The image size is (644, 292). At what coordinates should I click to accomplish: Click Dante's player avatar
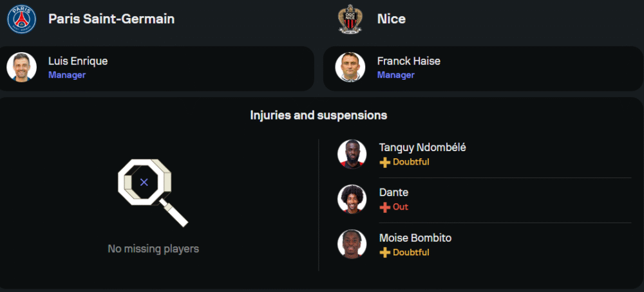tap(352, 199)
